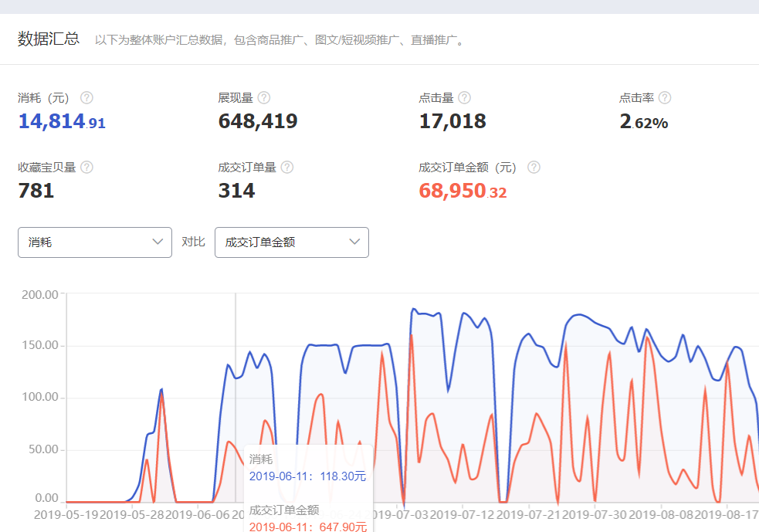Expand the 成交订单金额 comparison dropdown
759x532 pixels.
(x=291, y=242)
